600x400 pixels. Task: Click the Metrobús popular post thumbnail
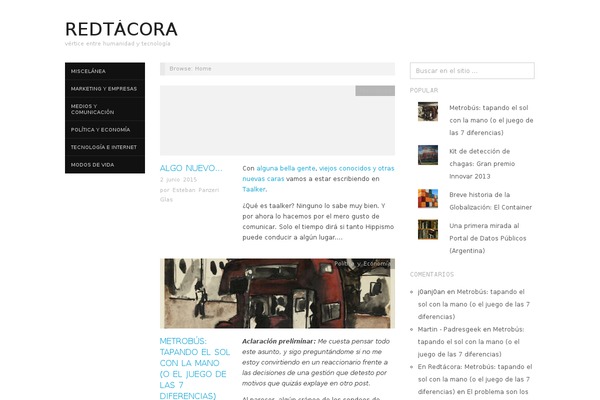point(428,111)
